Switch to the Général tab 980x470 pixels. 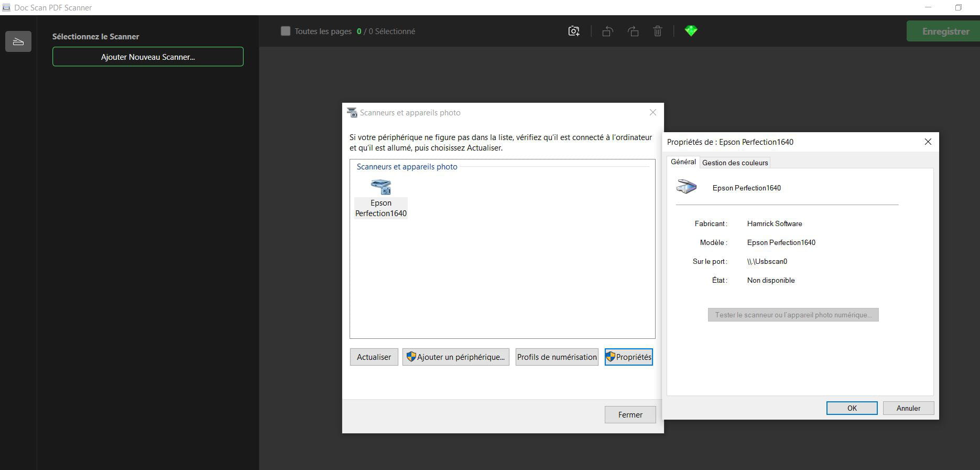(x=683, y=162)
